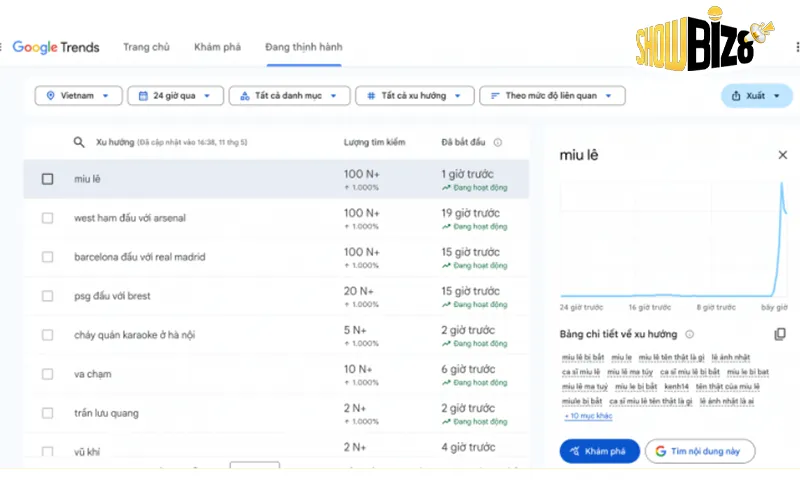The width and height of the screenshot is (800, 500).
Task: Click the cháy quán karaoke ở hà nội trend
Action: [x=135, y=335]
